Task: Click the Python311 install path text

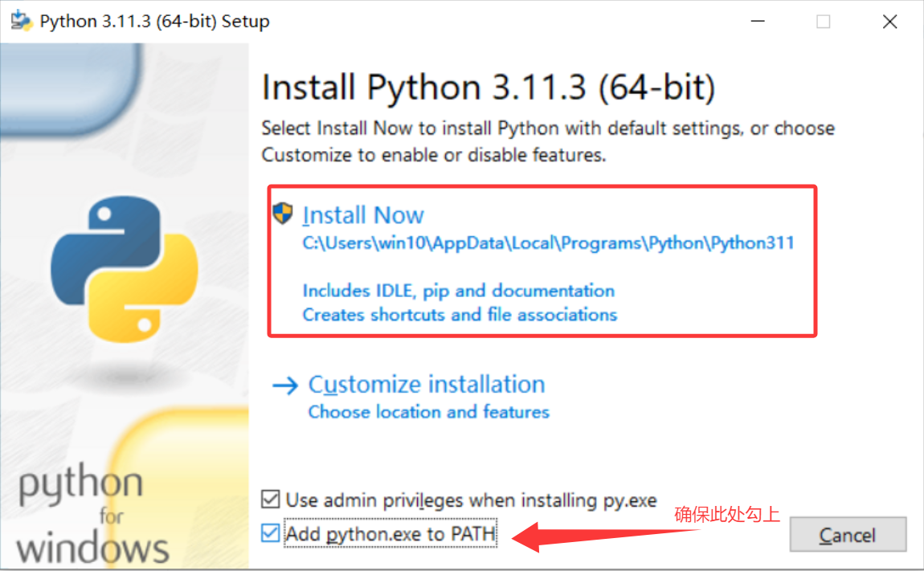Action: (548, 243)
